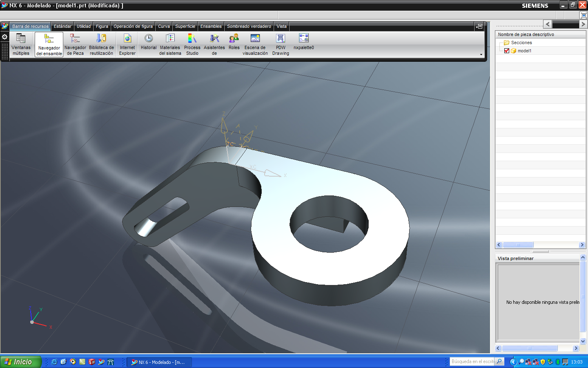Click previous arrow above navigator panel
Image resolution: width=588 pixels, height=368 pixels.
(x=548, y=24)
